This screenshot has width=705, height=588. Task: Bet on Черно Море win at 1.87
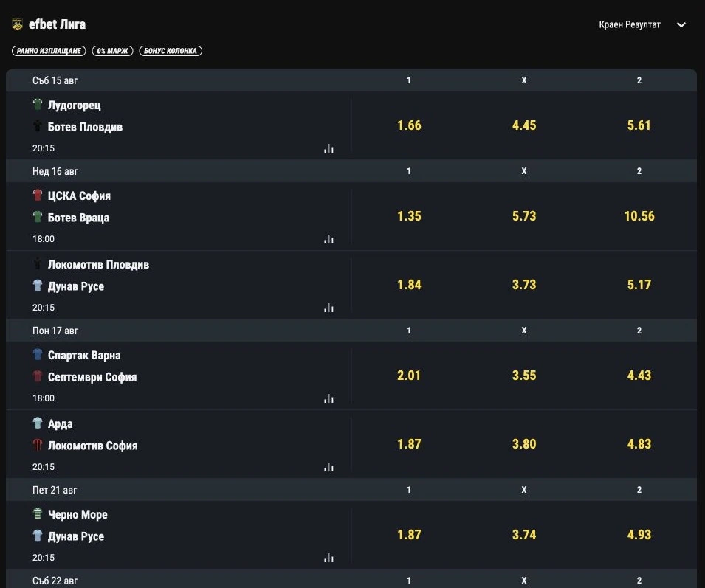[x=409, y=535]
